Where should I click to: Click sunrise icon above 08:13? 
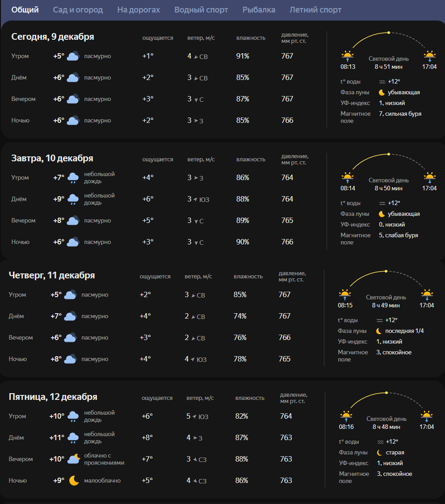pyautogui.click(x=347, y=56)
